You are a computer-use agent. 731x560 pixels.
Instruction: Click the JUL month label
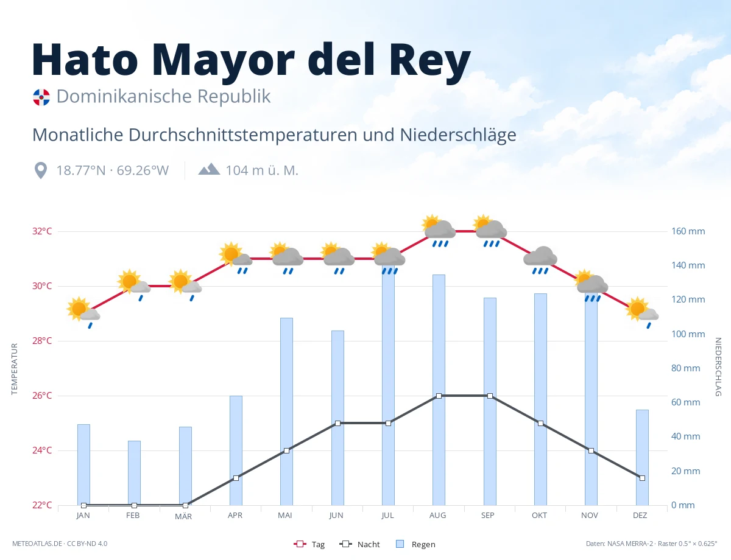(x=387, y=515)
